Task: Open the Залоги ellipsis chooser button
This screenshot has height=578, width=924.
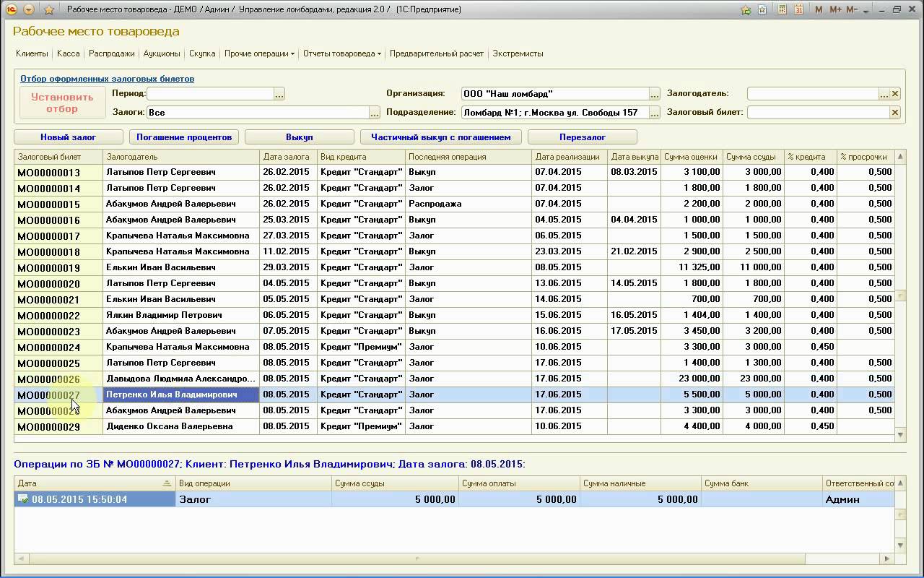Action: click(374, 113)
